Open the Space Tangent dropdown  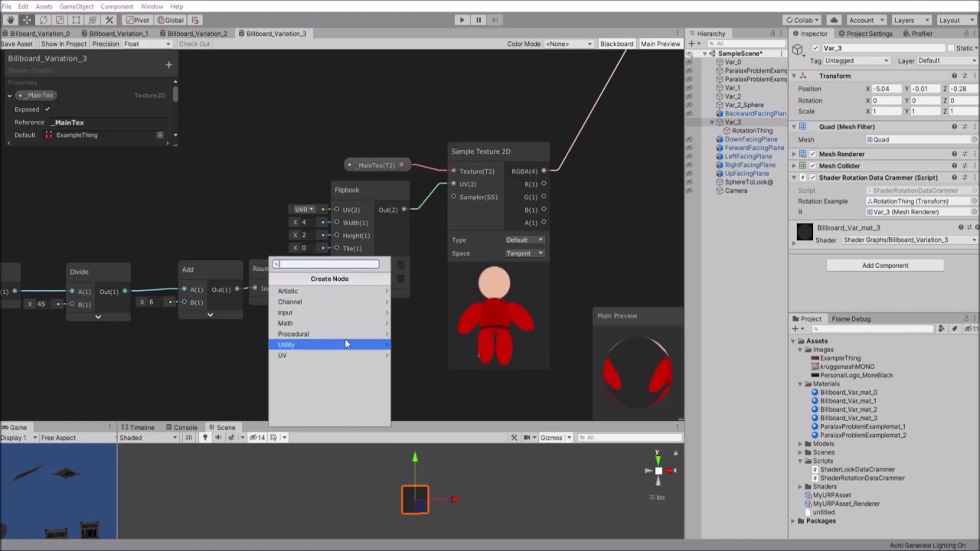click(x=524, y=253)
